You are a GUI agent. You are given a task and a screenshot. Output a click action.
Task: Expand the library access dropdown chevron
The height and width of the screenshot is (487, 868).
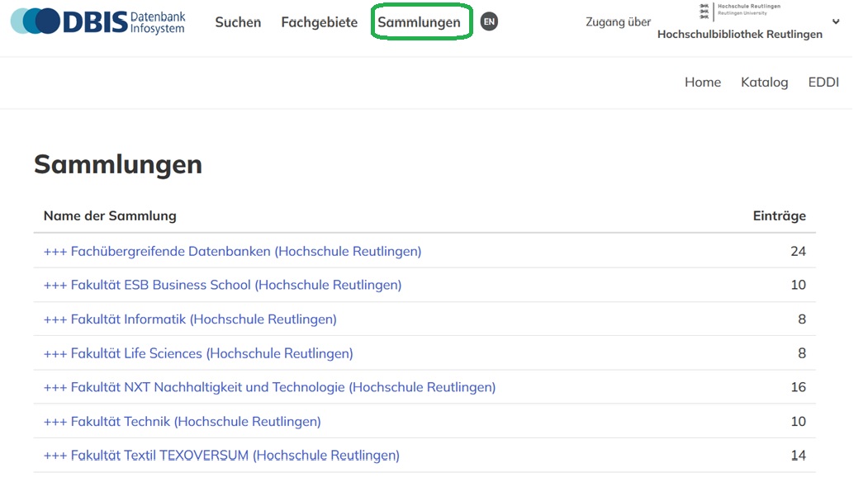tap(836, 22)
